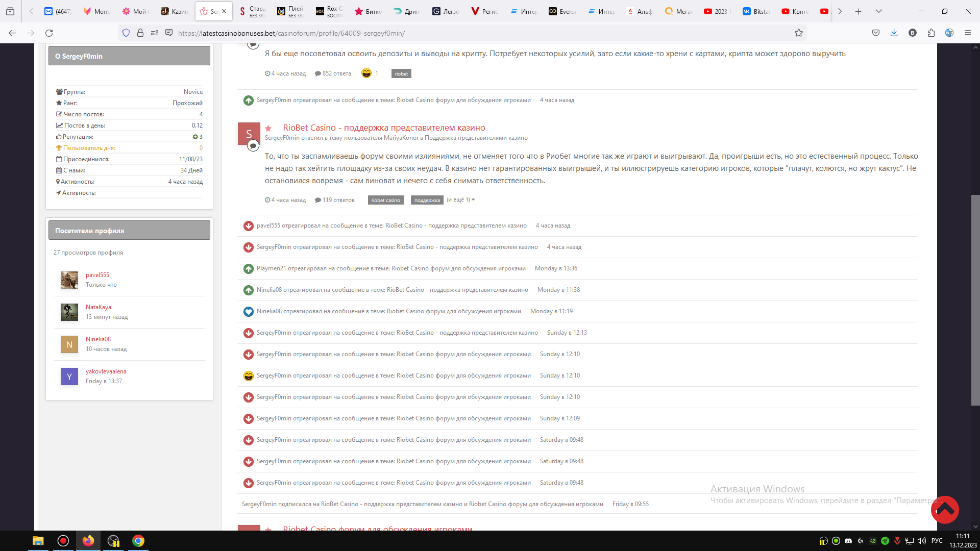Open 'RioBet Casino - поддержка представителем казино' topic title

(x=384, y=128)
